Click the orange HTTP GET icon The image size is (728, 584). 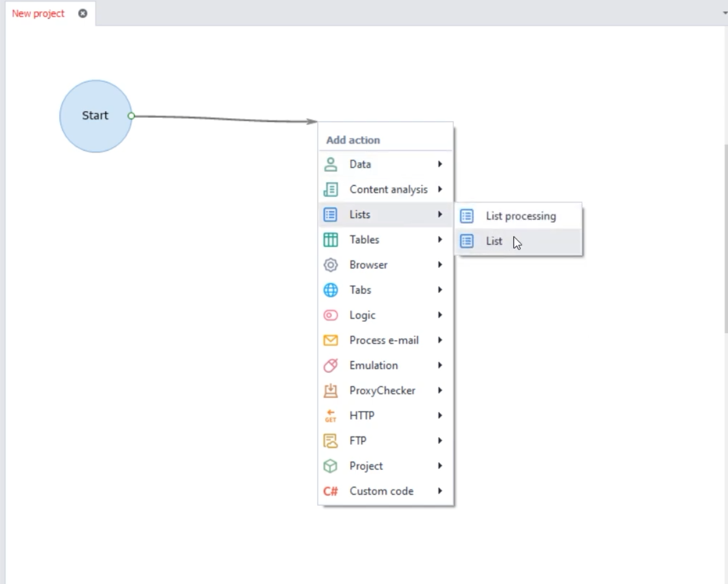330,416
